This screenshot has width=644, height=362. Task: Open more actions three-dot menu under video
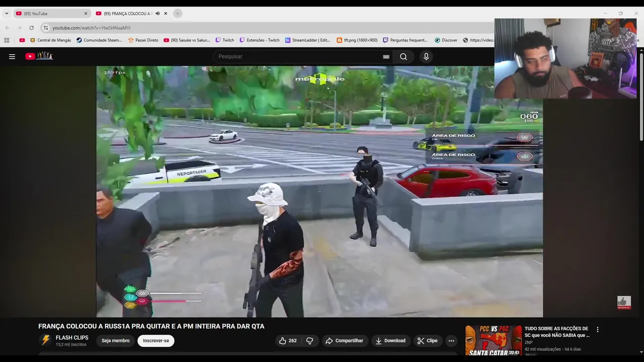pyautogui.click(x=451, y=340)
